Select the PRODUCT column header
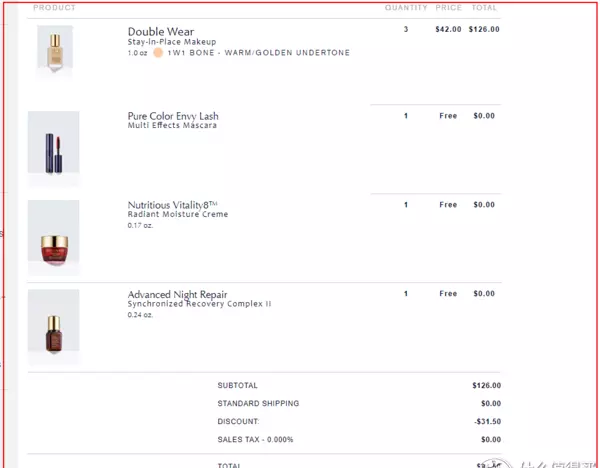The image size is (600, 468). pos(54,8)
